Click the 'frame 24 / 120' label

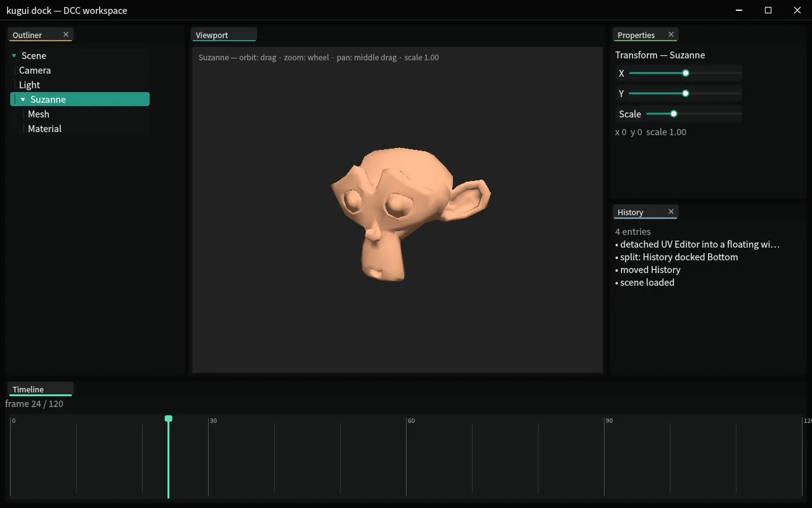(34, 404)
